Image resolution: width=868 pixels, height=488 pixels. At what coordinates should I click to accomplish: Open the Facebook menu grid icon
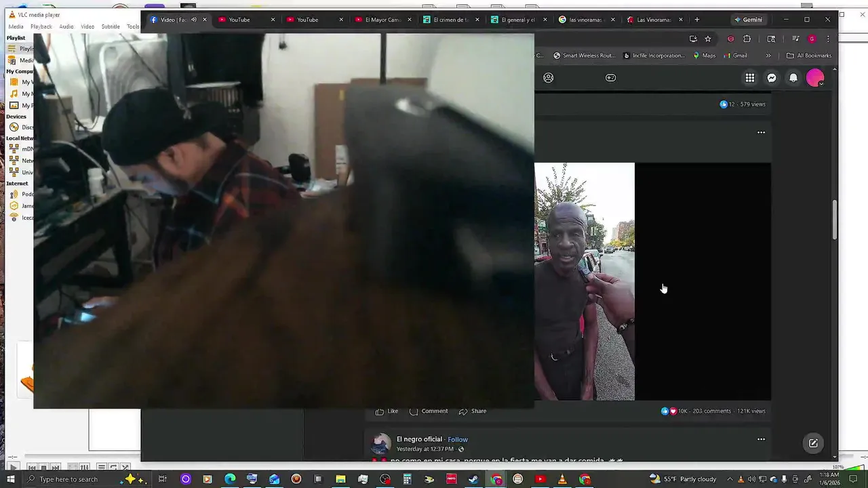point(750,78)
